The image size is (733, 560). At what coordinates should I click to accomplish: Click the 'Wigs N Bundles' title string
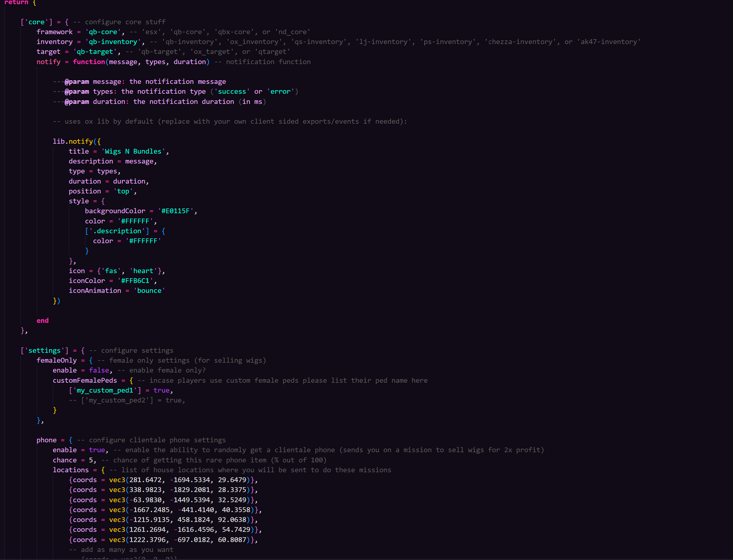[133, 152]
